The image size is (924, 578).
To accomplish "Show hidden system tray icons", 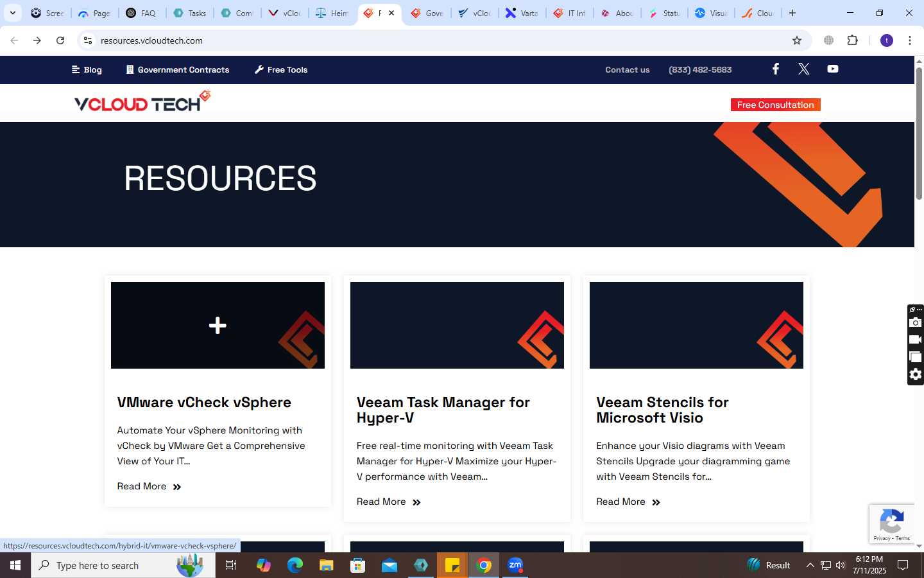I will click(810, 565).
